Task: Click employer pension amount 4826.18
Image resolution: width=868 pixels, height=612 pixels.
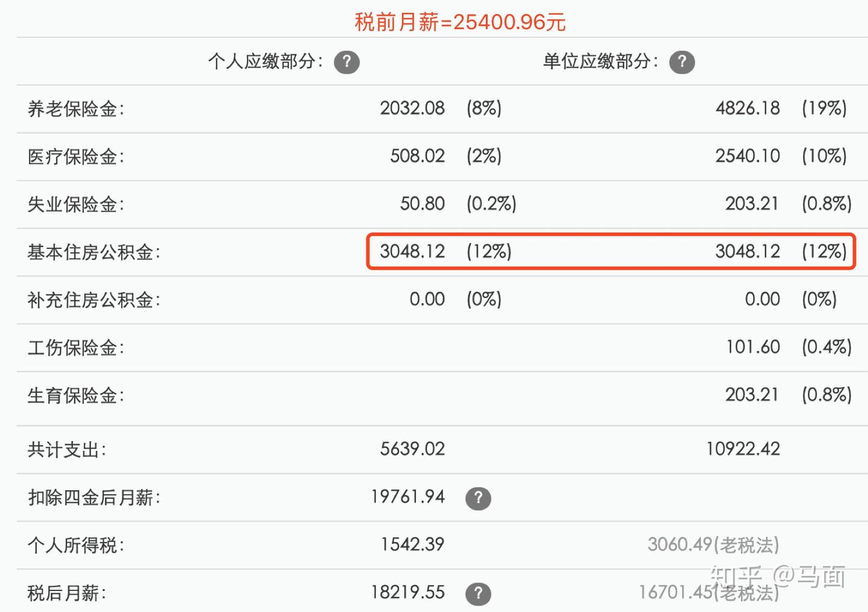Action: [x=747, y=109]
